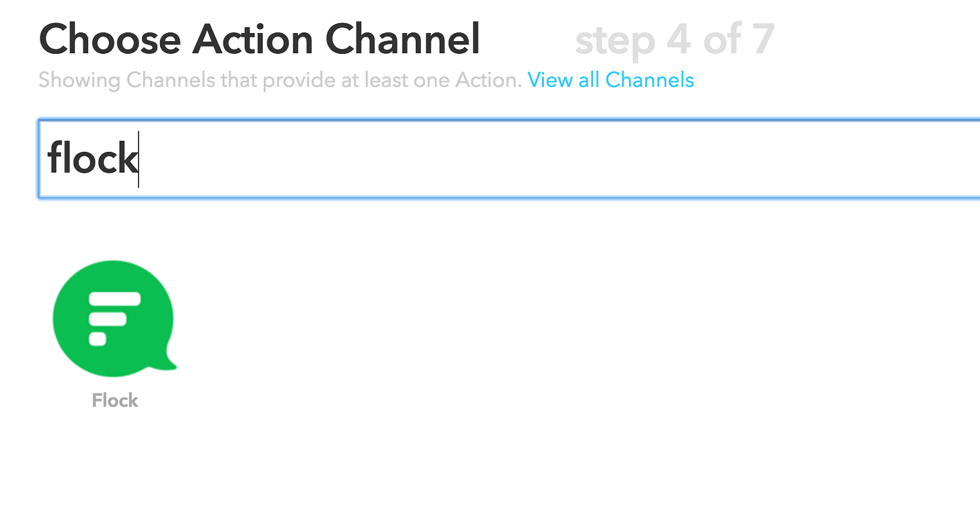Focus the channel search field containing "flock"
This screenshot has width=980, height=511.
point(508,159)
